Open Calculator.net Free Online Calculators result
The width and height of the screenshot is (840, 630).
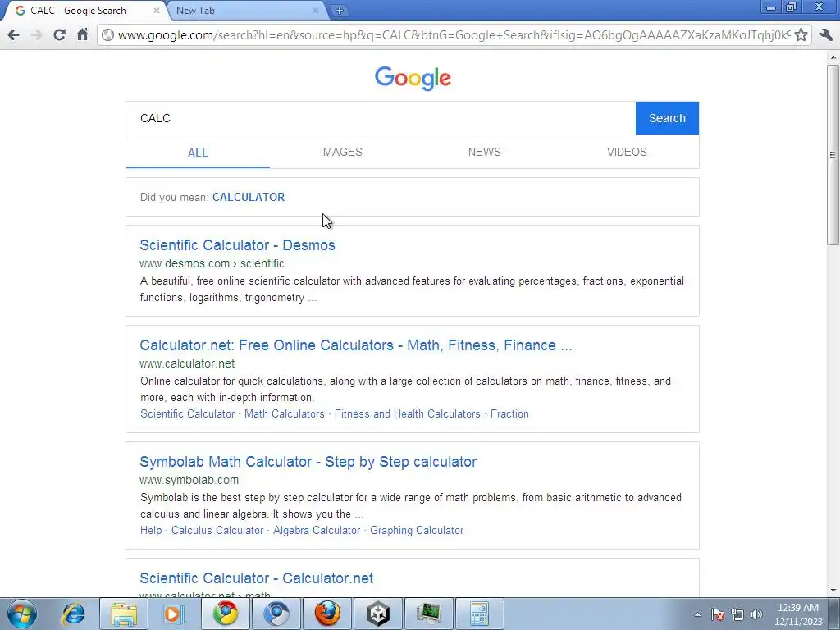(356, 345)
